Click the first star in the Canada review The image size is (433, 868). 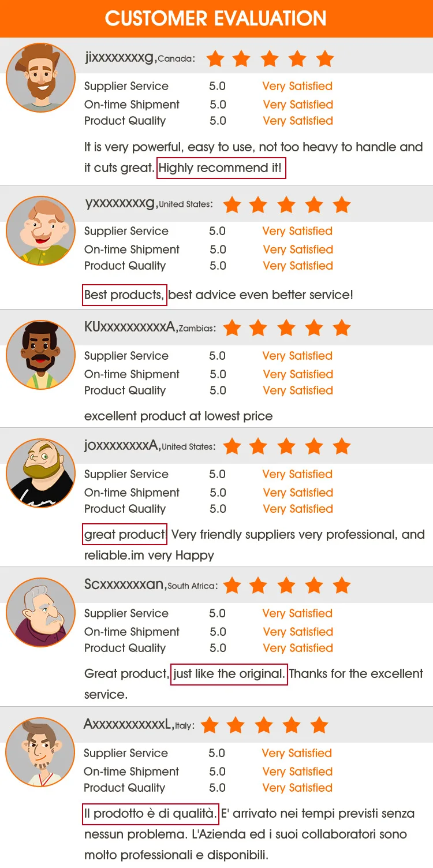point(215,58)
